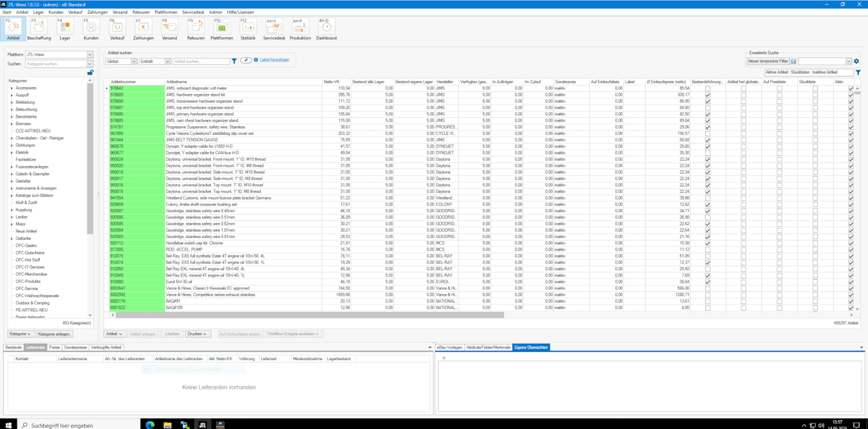Viewport: 868px width, 429px height.
Task: Open the Versand toolbar icon
Action: click(169, 30)
